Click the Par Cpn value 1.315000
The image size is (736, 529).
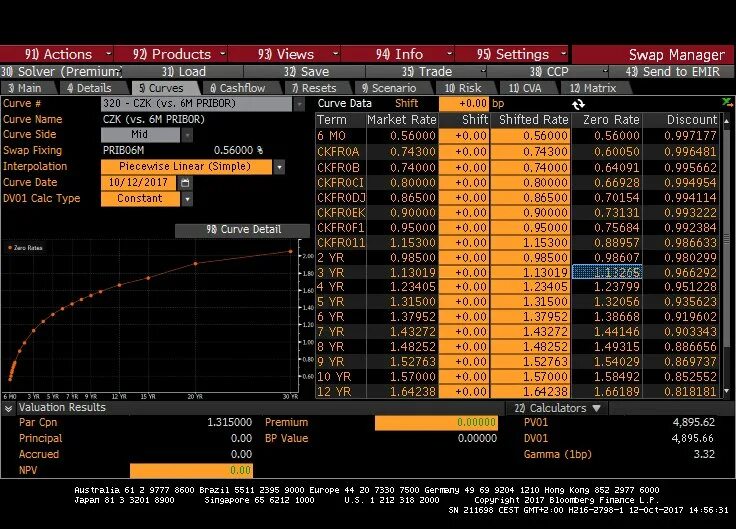click(x=230, y=422)
